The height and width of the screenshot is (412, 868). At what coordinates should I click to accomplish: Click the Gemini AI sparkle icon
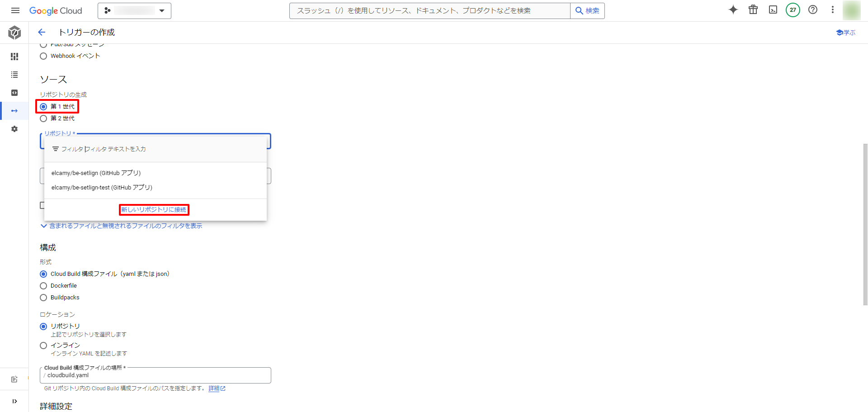[733, 10]
